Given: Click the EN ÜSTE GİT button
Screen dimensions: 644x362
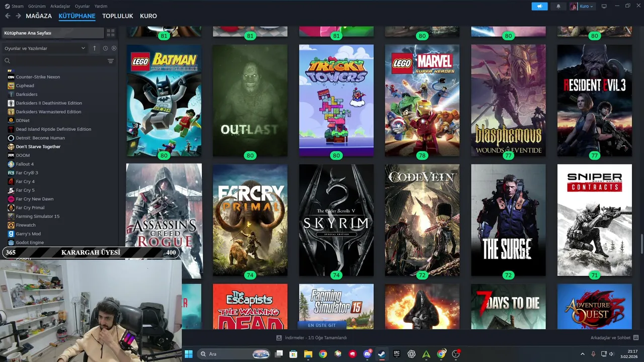Looking at the screenshot, I should (321, 325).
